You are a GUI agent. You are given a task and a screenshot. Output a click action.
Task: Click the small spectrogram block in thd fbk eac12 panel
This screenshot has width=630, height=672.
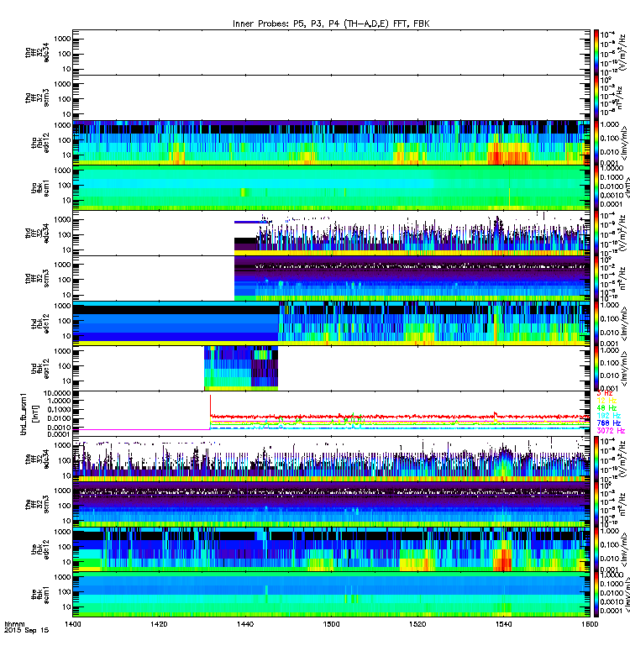tap(241, 368)
